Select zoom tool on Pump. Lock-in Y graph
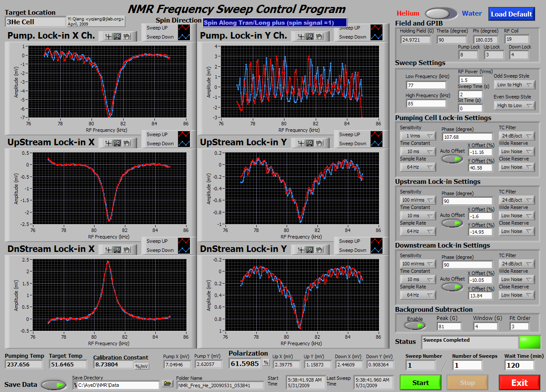 [x=310, y=37]
